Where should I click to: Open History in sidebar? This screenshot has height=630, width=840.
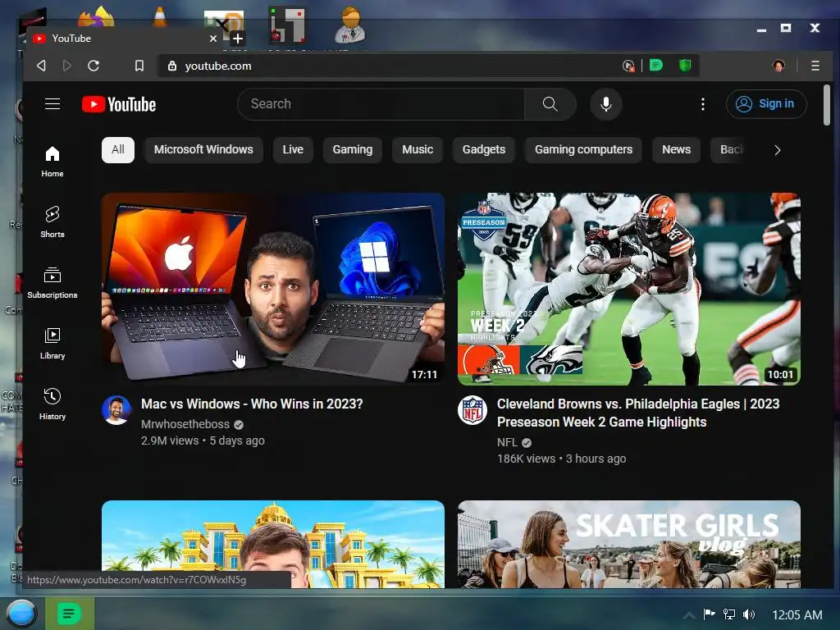coord(52,404)
